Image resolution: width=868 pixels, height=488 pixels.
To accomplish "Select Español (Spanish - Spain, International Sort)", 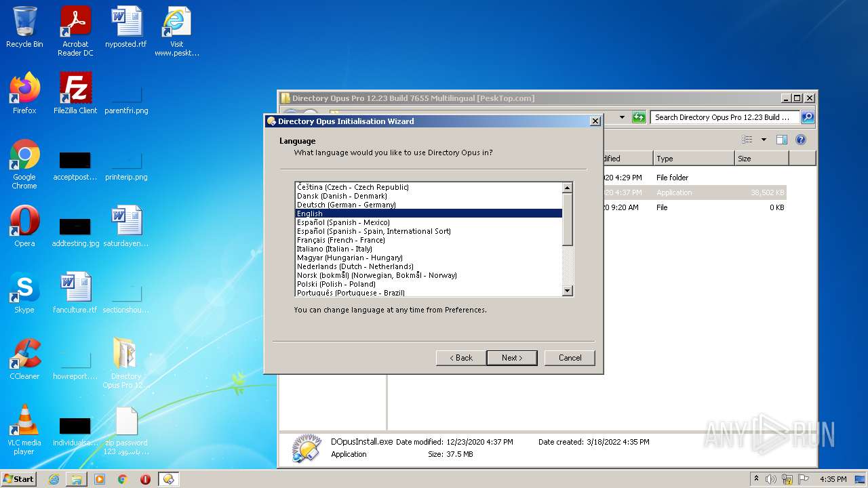I will [x=429, y=231].
